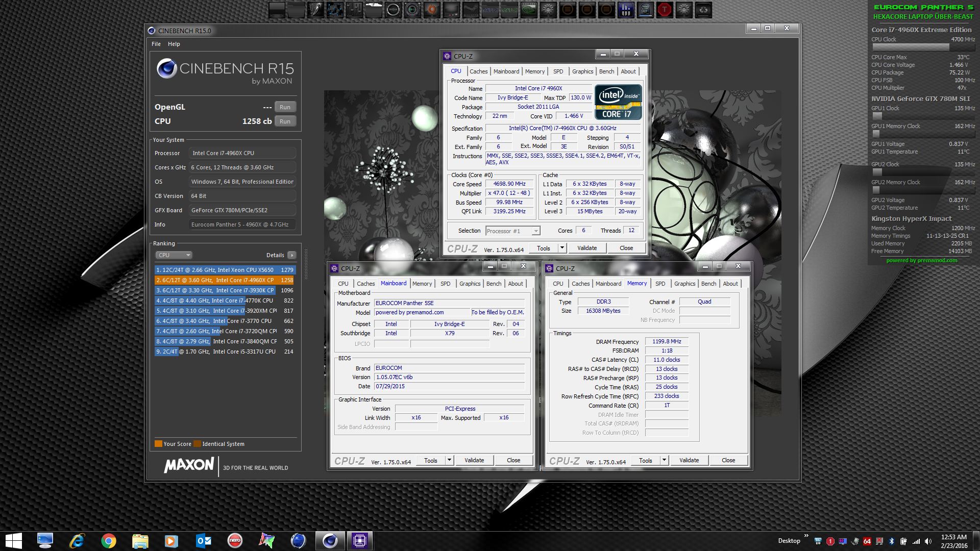
Task: Run the OpenGL benchmark
Action: 285,107
